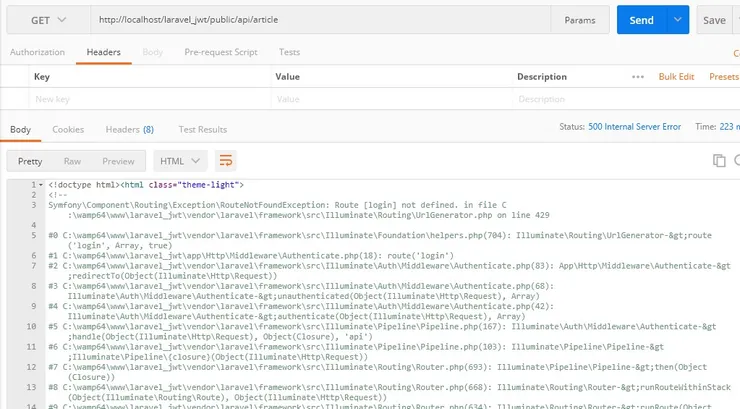
Task: Switch to Raw response view
Action: click(x=72, y=161)
